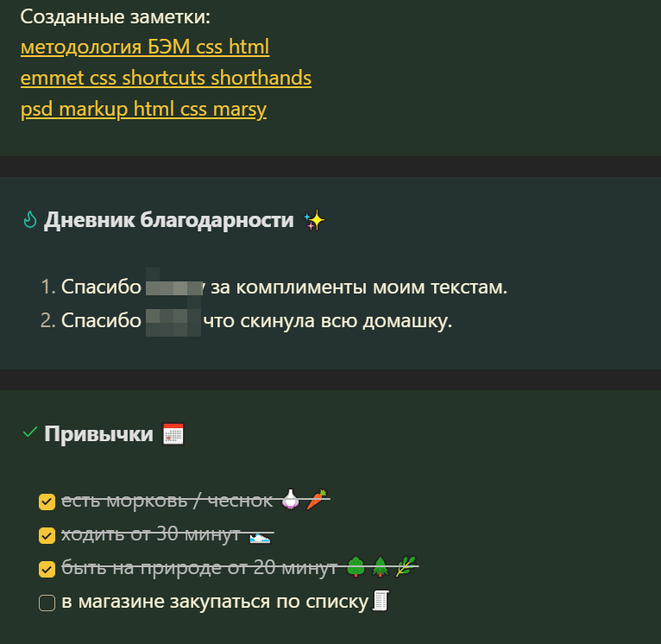Click the flame icon beside Дневник благодарности
Viewport: 661px width, 644px height.
(29, 220)
